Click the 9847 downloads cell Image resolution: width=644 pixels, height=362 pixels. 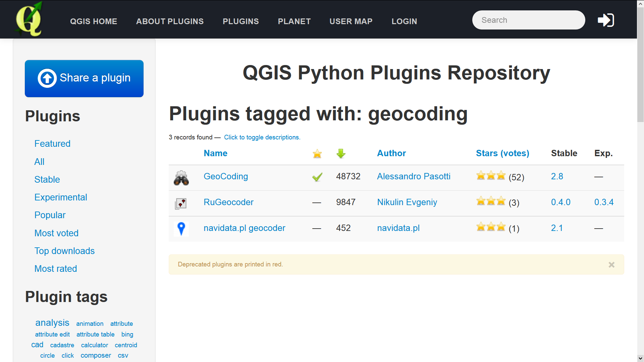tap(346, 202)
